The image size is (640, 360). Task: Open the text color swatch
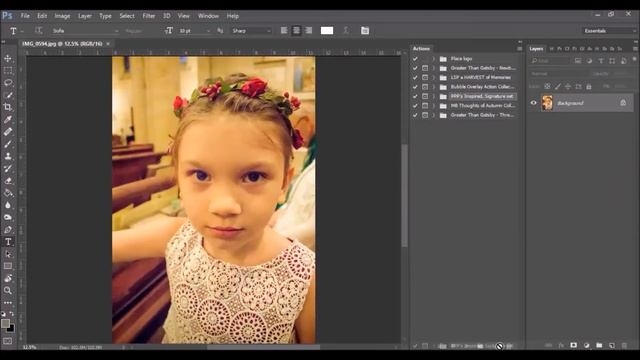327,31
